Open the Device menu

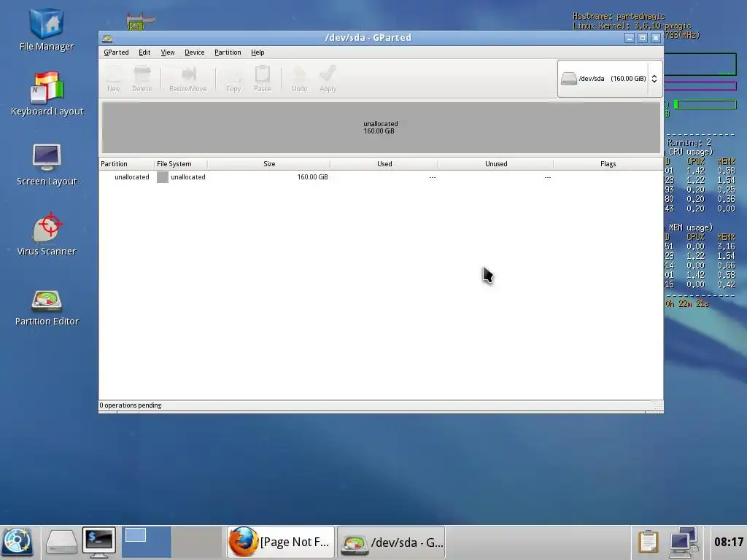coord(194,52)
